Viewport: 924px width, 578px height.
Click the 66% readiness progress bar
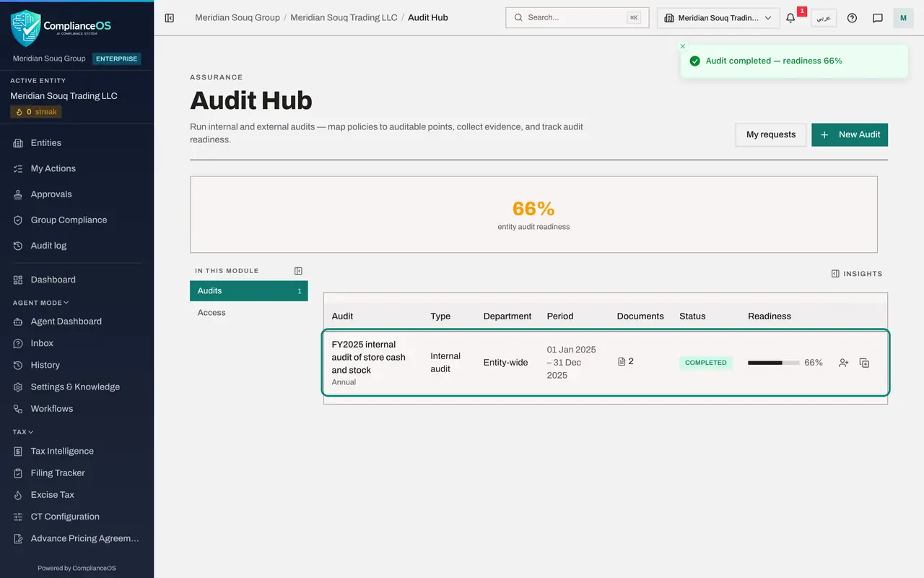773,363
